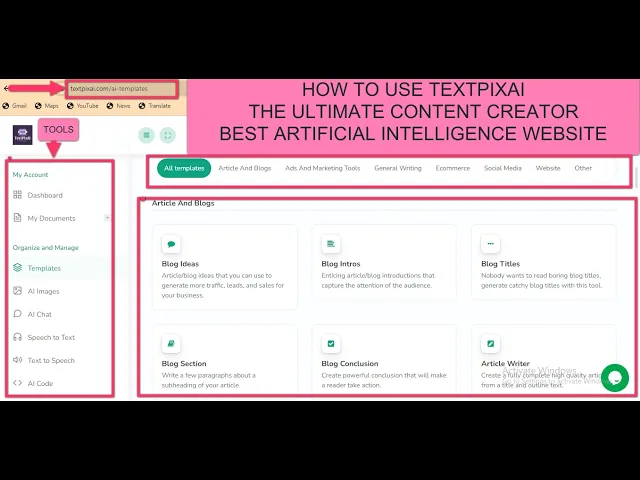Click the News bookmark globe icon

pyautogui.click(x=110, y=106)
